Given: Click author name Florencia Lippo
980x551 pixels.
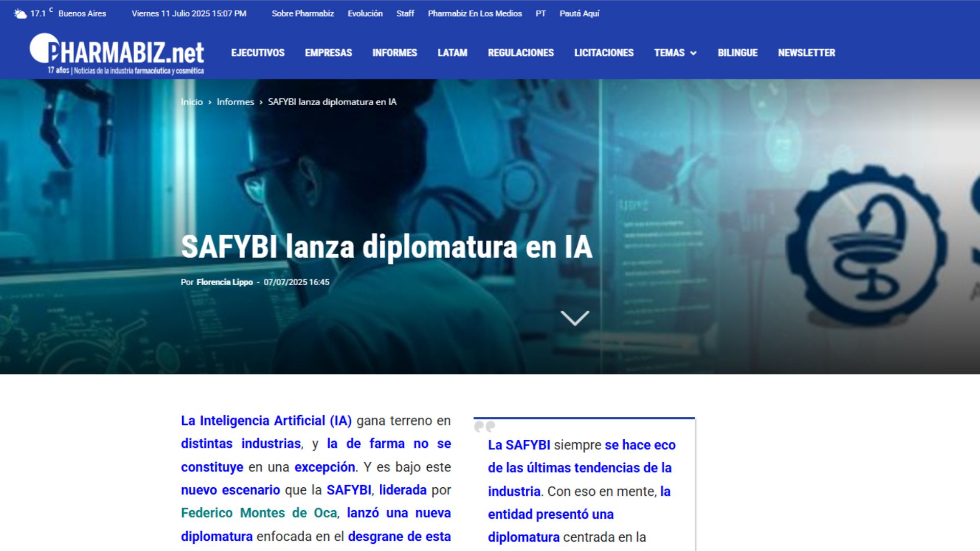Looking at the screenshot, I should tap(225, 282).
